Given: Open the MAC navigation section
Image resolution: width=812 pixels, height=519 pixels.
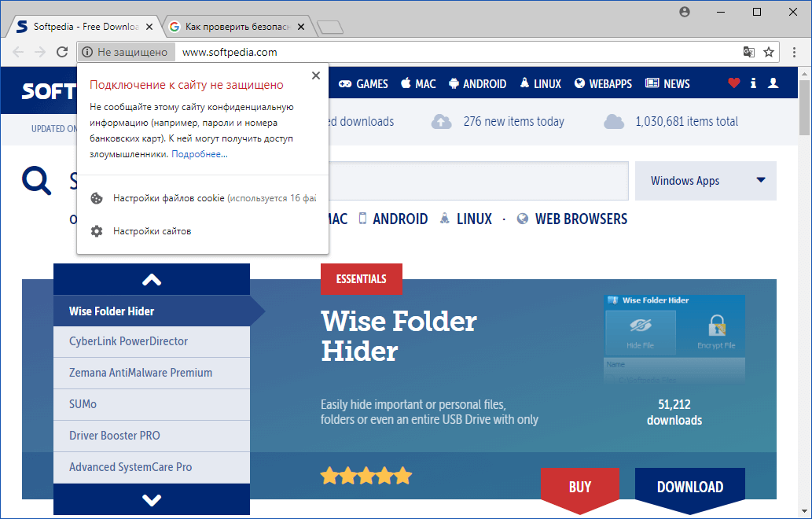Looking at the screenshot, I should coord(418,83).
